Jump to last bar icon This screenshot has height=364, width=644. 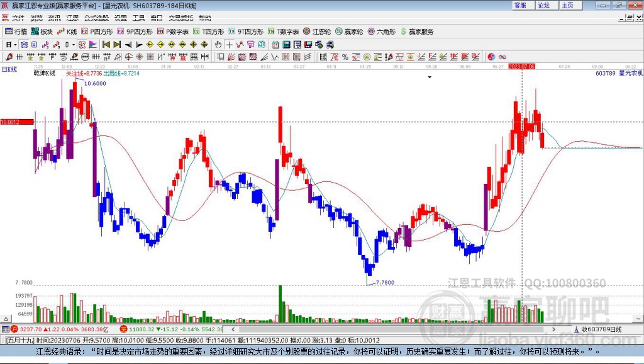(x=117, y=45)
